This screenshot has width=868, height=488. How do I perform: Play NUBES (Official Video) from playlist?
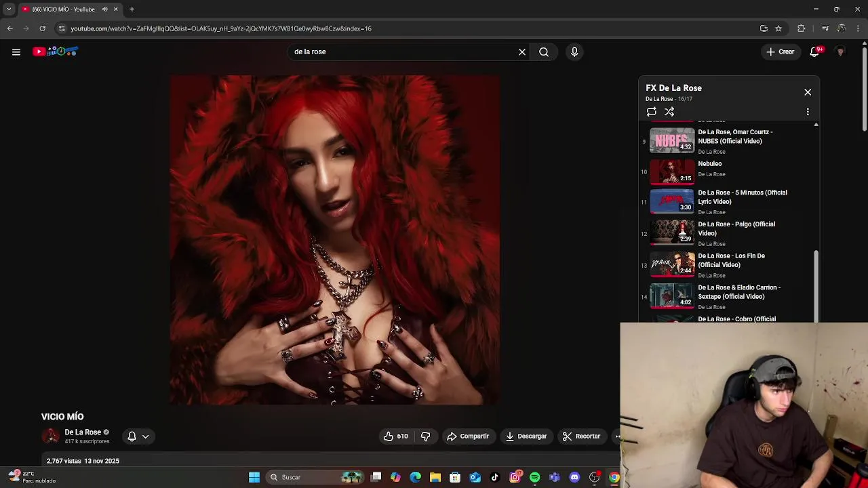[x=735, y=137]
